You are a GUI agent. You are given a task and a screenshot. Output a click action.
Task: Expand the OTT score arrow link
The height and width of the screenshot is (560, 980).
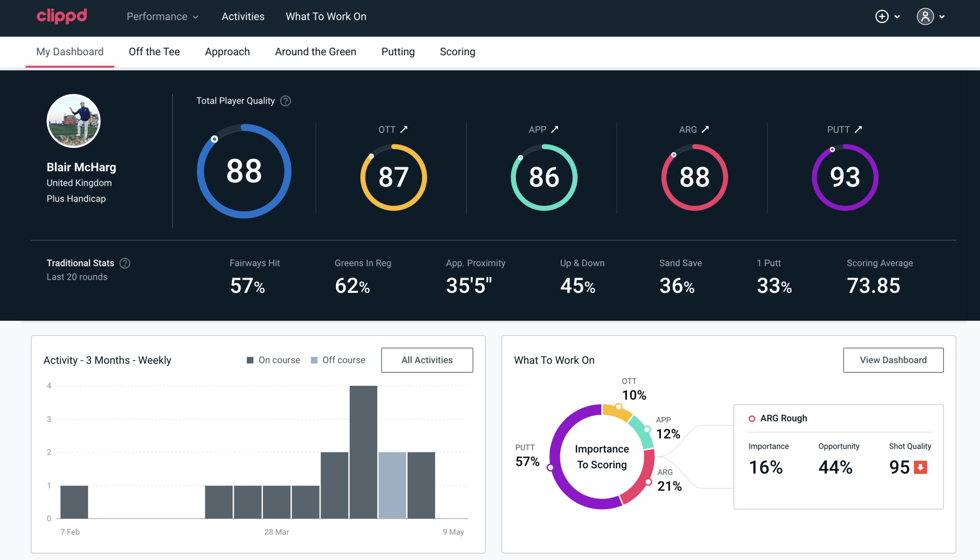(x=405, y=129)
